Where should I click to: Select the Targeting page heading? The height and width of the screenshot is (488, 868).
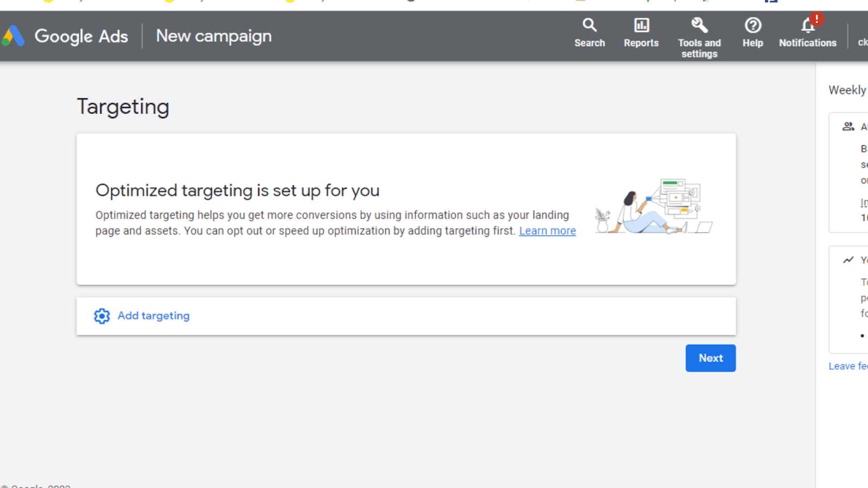pyautogui.click(x=123, y=106)
